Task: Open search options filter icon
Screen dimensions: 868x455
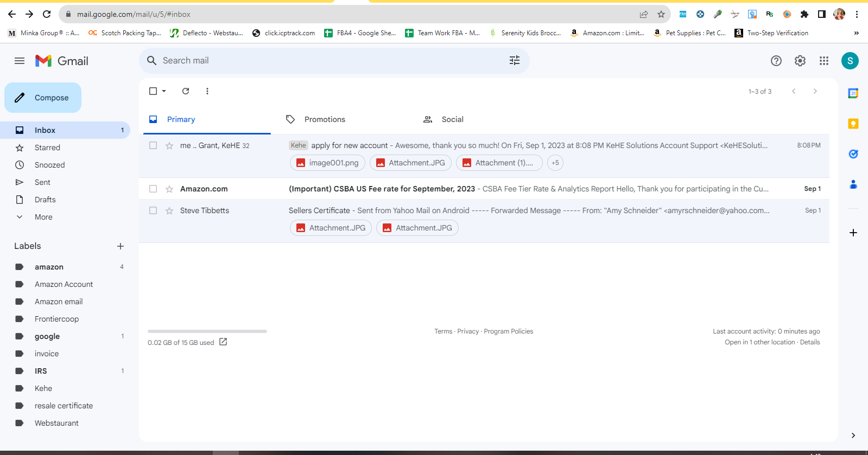Action: coord(515,60)
